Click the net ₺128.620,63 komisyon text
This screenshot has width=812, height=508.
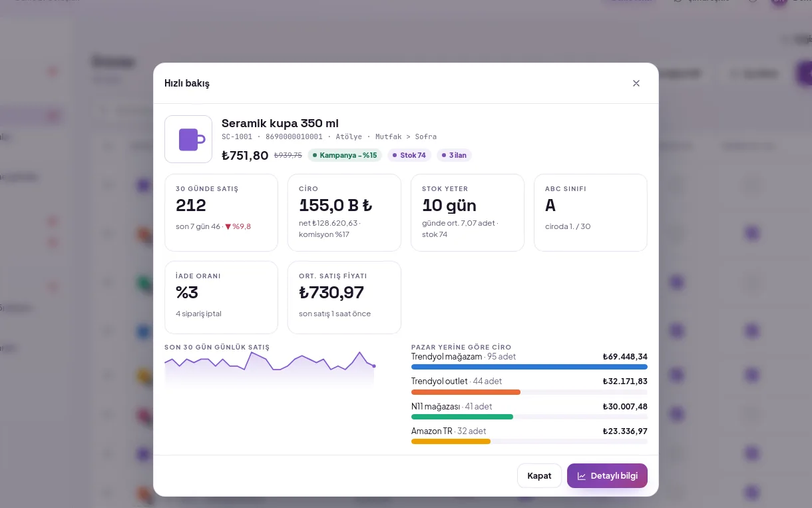click(329, 228)
